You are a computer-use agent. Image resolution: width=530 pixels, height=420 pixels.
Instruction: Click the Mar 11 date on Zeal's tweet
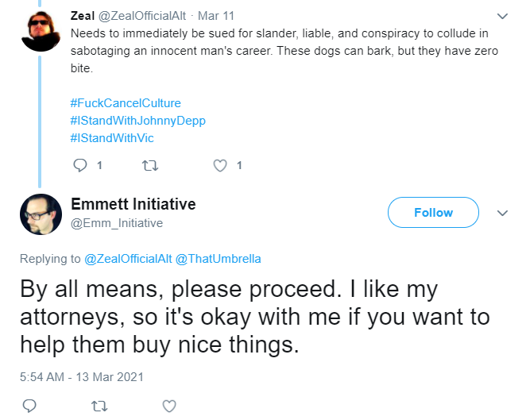216,16
